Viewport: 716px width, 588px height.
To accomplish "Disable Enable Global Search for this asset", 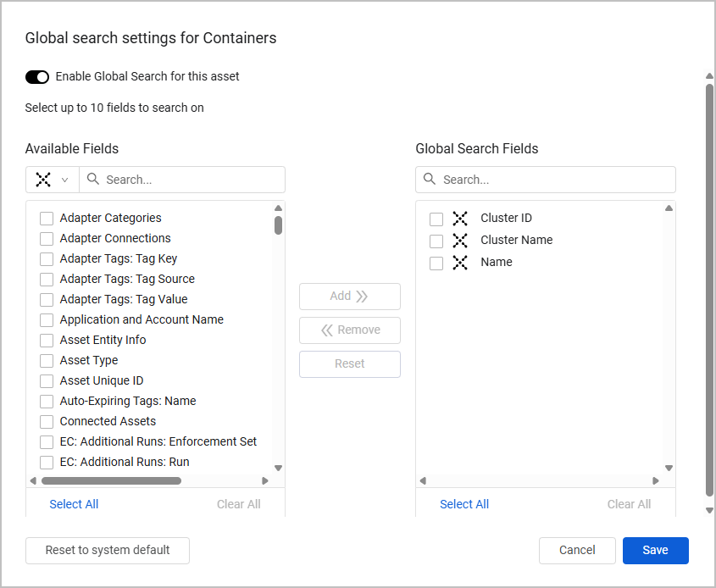I will 37,76.
